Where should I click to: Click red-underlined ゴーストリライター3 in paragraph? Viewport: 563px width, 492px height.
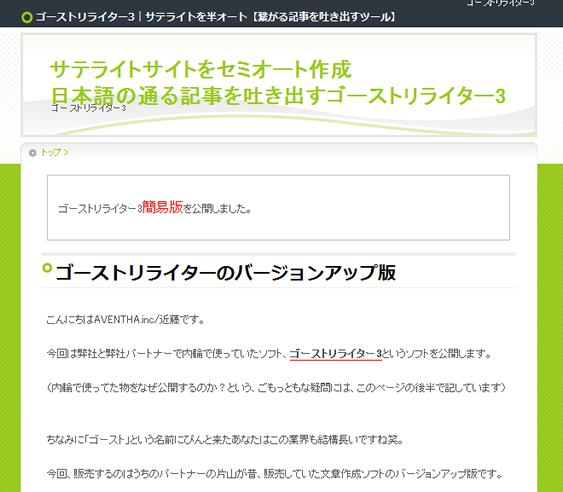point(336,354)
